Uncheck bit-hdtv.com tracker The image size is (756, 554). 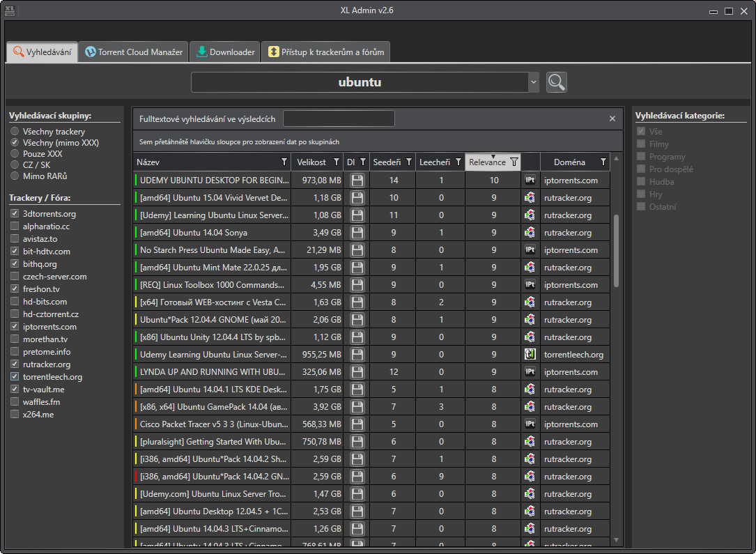[15, 251]
